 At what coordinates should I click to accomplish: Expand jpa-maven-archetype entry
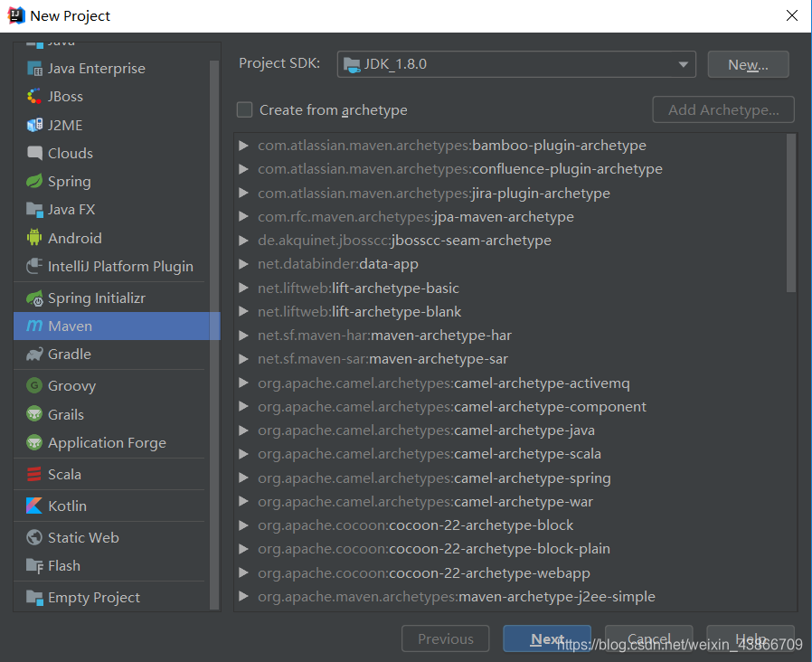pyautogui.click(x=243, y=216)
